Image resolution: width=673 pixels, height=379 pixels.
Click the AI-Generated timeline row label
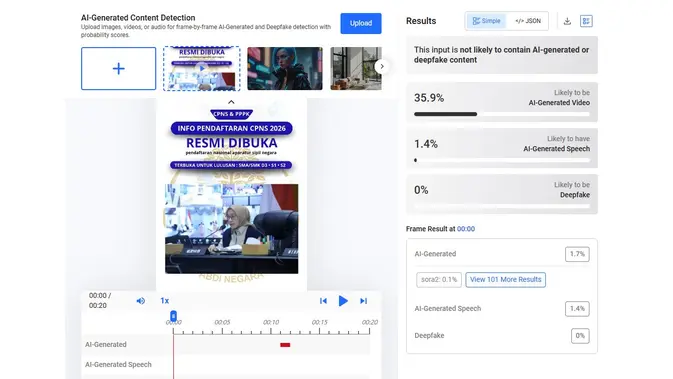106,344
